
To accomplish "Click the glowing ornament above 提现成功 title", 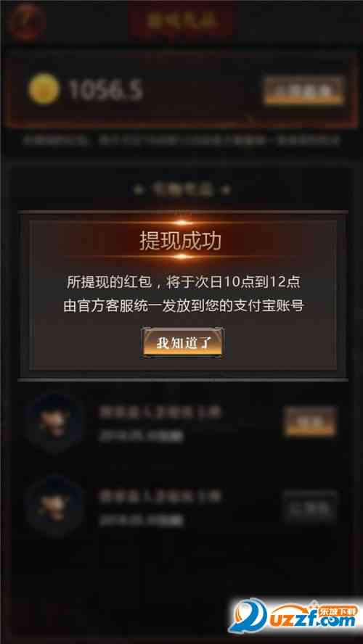I will [x=183, y=223].
